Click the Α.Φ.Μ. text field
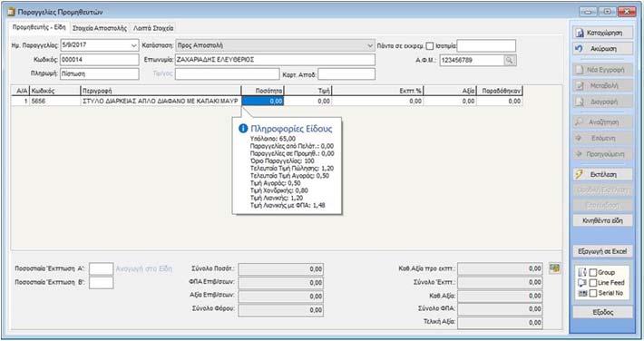 (x=472, y=61)
